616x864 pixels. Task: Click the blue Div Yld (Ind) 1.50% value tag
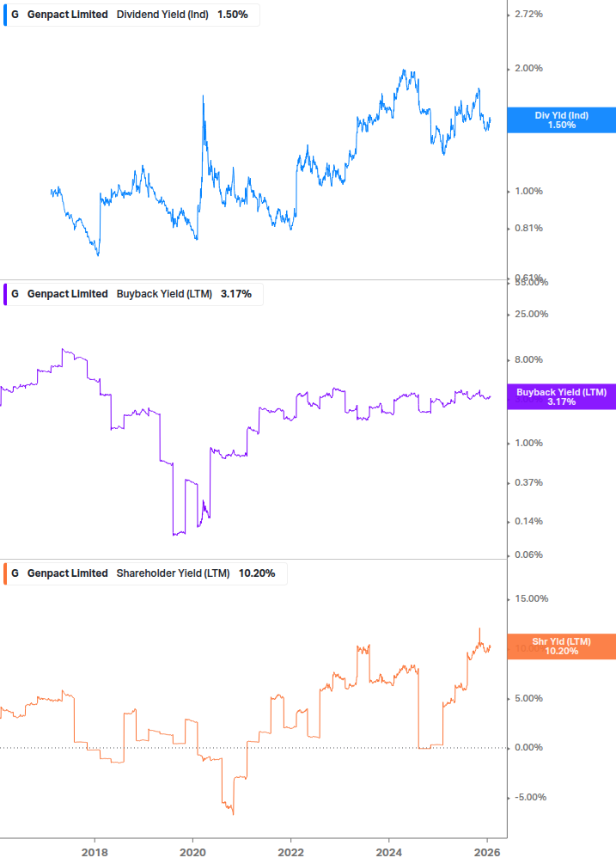pos(562,120)
